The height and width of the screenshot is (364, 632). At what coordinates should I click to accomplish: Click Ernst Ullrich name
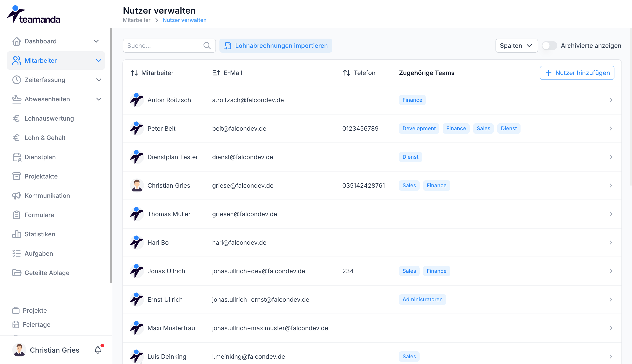click(165, 300)
